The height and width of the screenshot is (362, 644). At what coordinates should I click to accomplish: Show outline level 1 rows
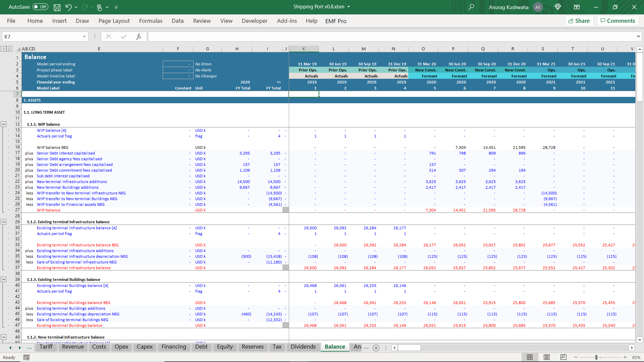(4, 49)
